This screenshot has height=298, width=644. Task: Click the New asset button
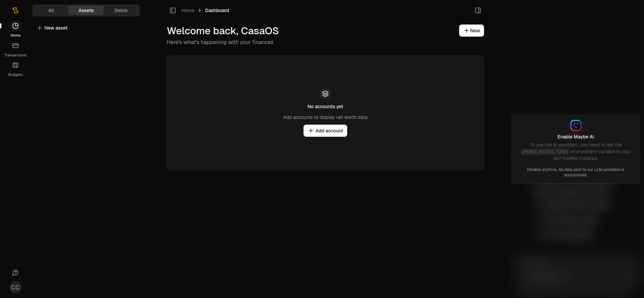tap(52, 28)
